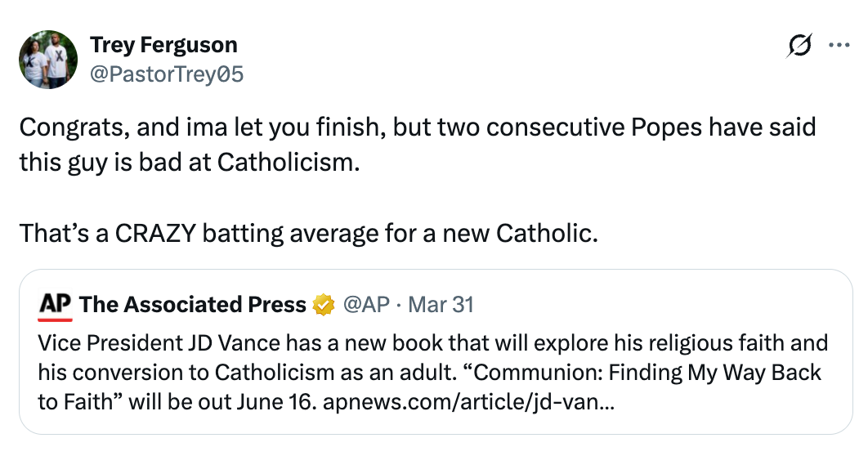Click the word CRAZY in the tweet
Screen dimensions: 868x456
coord(153,234)
